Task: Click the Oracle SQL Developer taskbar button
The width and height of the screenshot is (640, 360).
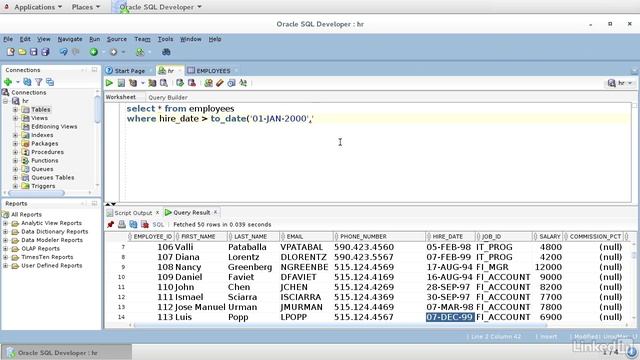Action: [x=67, y=353]
